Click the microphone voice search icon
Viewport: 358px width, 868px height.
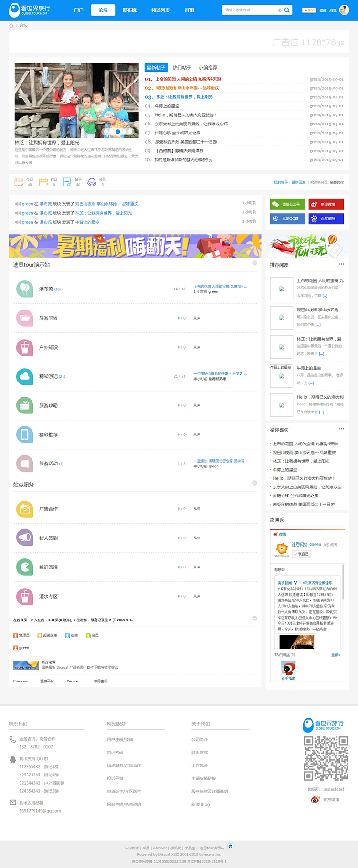[280, 10]
